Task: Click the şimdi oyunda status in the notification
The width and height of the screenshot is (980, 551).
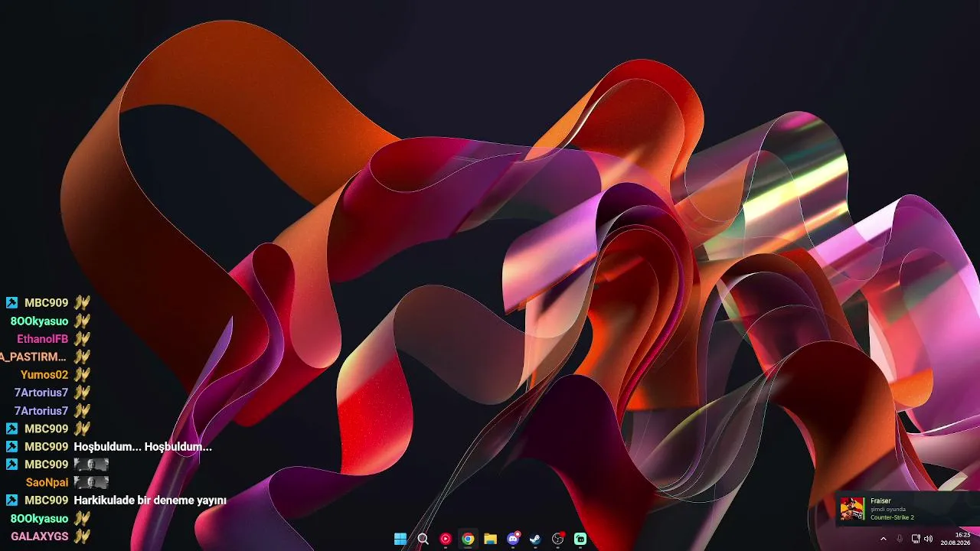Action: point(888,510)
